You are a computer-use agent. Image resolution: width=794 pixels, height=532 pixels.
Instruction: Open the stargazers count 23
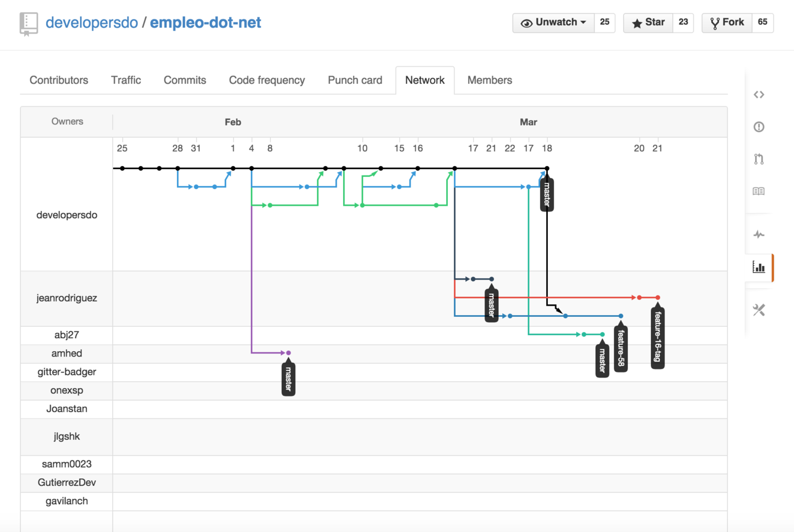pyautogui.click(x=683, y=22)
